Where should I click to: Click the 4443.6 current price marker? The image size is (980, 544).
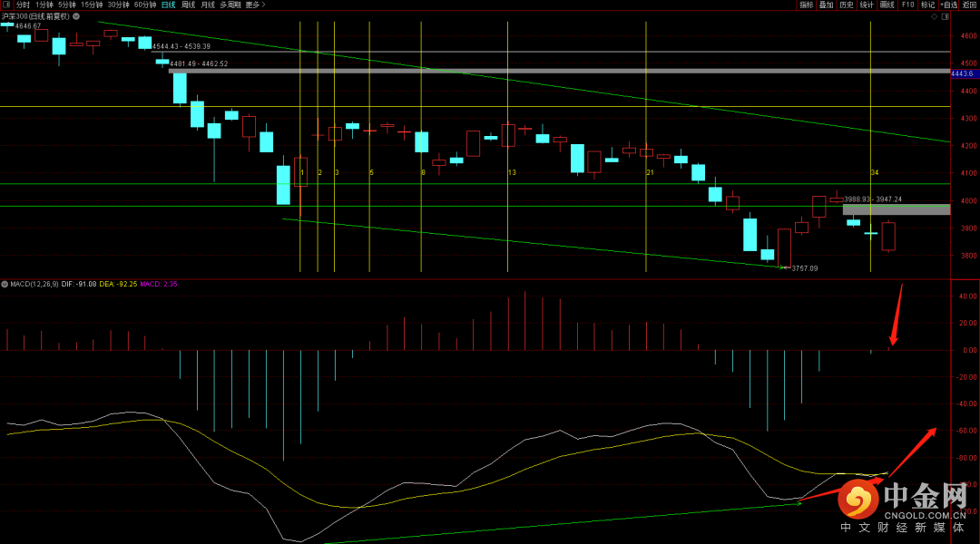(961, 73)
